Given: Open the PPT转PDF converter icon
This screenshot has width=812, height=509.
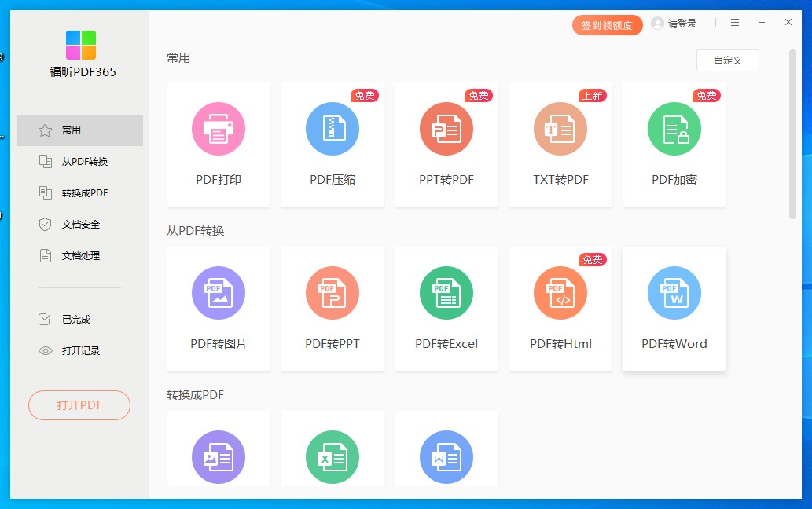Looking at the screenshot, I should click(446, 129).
